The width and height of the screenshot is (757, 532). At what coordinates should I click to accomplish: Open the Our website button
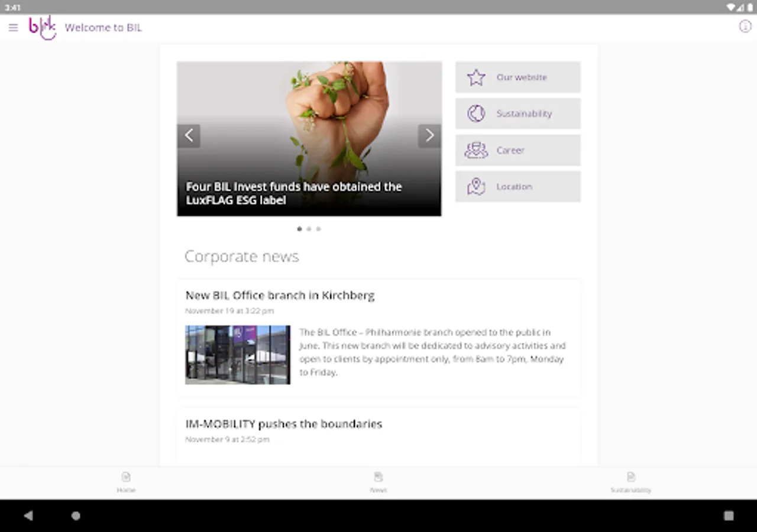tap(518, 77)
